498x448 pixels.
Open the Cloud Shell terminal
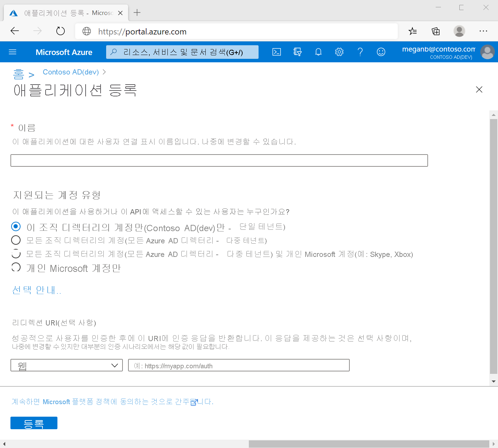tap(277, 52)
